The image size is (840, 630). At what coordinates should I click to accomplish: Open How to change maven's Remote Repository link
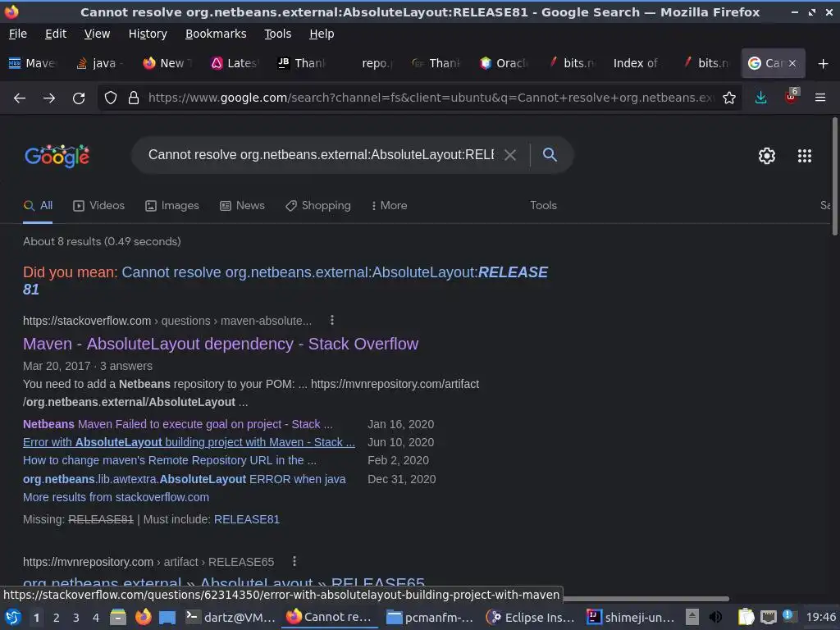point(170,461)
